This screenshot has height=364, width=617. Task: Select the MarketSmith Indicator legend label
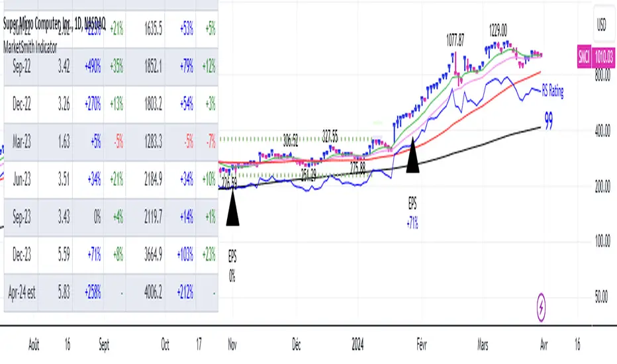[x=30, y=48]
